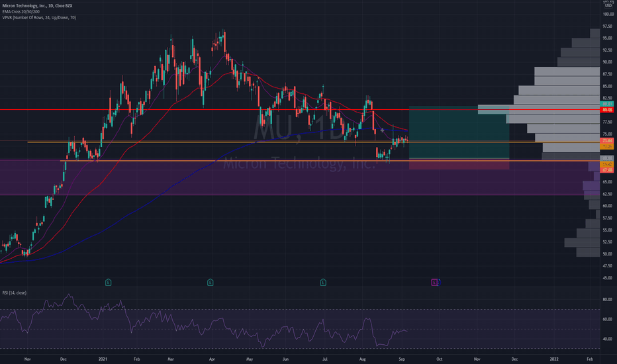This screenshot has height=364, width=617.
Task: Click the 67.68 price label
Action: [607, 170]
